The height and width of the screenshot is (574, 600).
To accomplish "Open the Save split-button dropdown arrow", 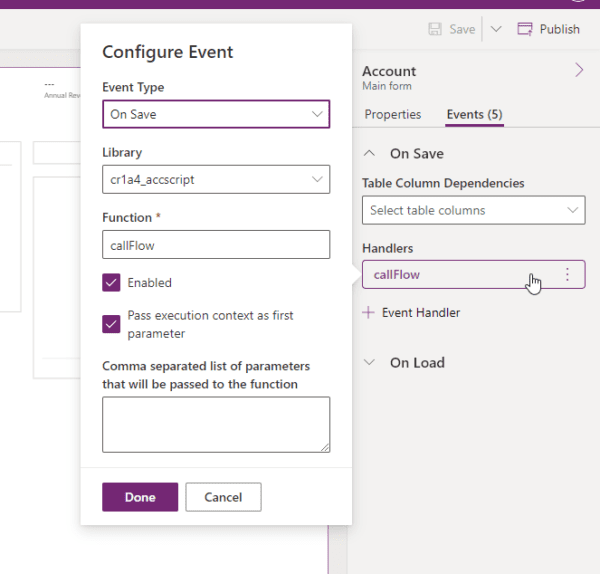I will tap(496, 29).
